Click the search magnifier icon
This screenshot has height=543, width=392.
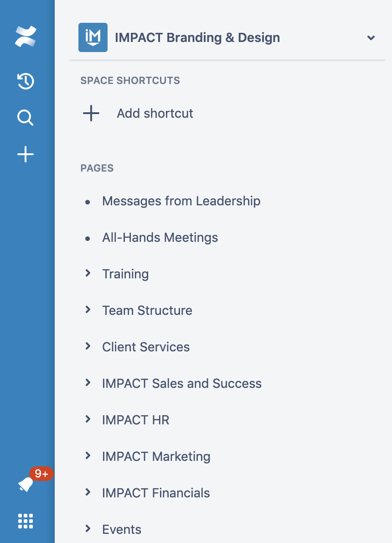tap(26, 118)
